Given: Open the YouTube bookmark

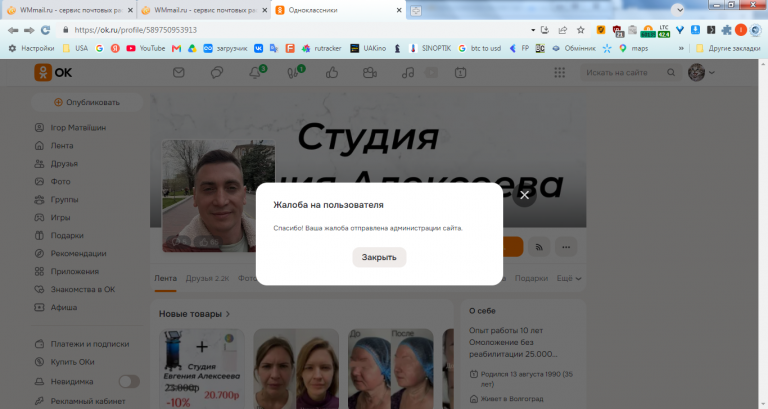Looking at the screenshot, I should (146, 48).
